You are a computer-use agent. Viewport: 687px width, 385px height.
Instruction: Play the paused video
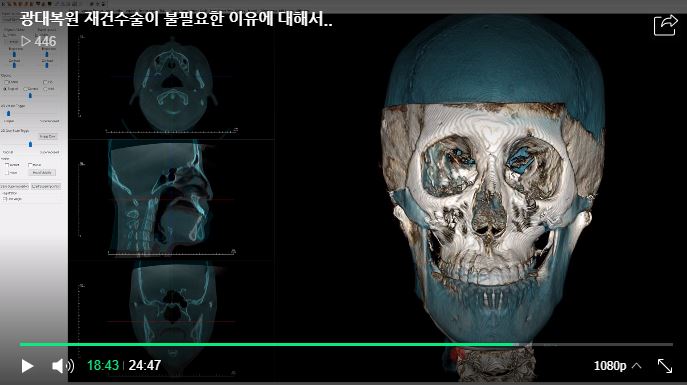(27, 366)
